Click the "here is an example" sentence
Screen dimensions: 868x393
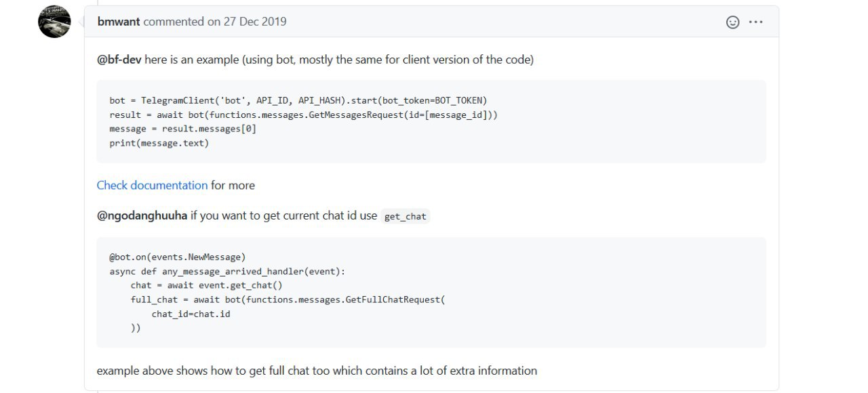pos(339,60)
